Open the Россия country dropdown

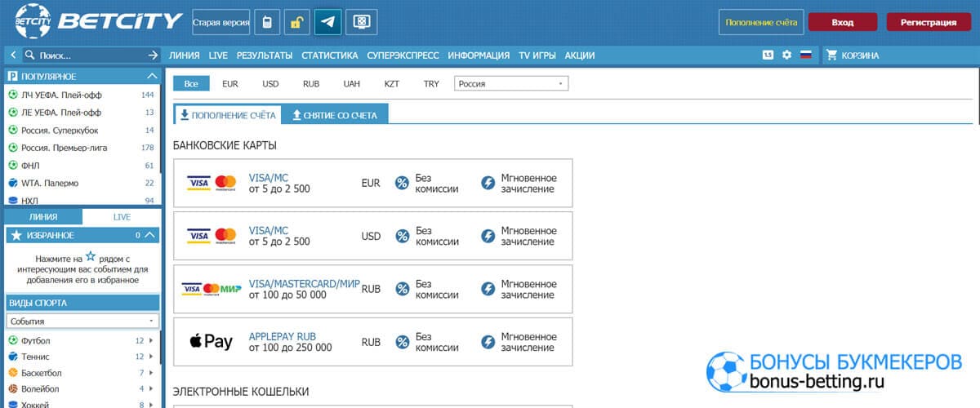pos(511,83)
